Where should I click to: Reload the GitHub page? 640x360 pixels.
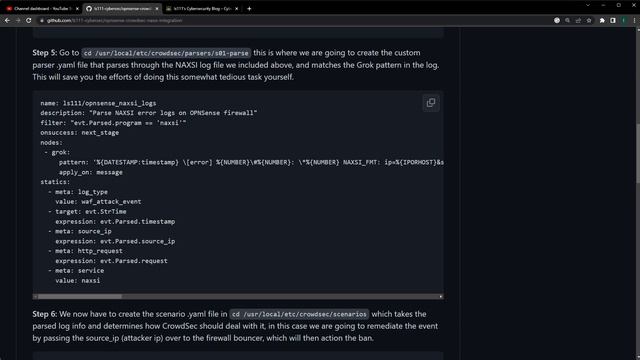(x=29, y=20)
